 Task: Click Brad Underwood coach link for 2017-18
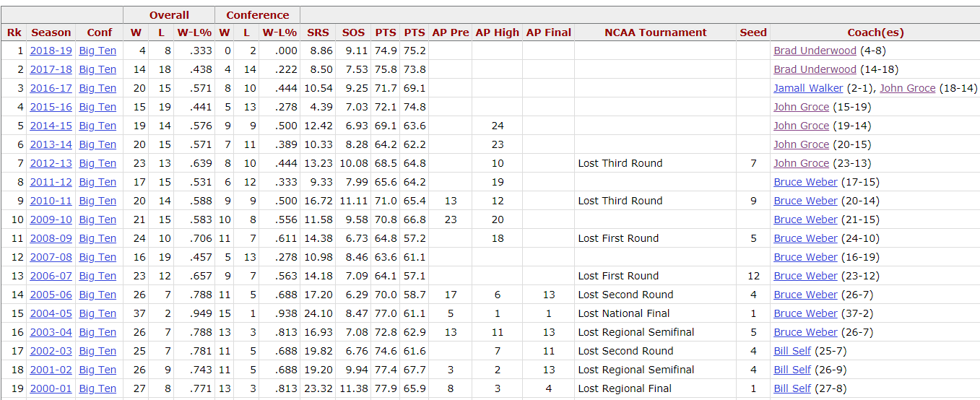[815, 69]
